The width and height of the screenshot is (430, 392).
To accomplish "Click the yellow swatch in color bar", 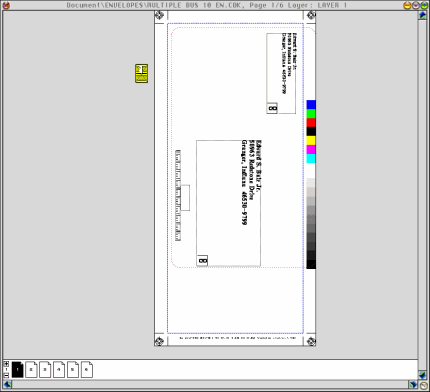I will [311, 140].
